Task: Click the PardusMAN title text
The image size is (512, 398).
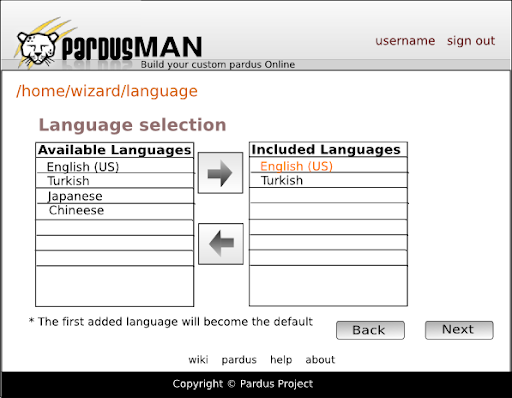Action: coord(132,48)
